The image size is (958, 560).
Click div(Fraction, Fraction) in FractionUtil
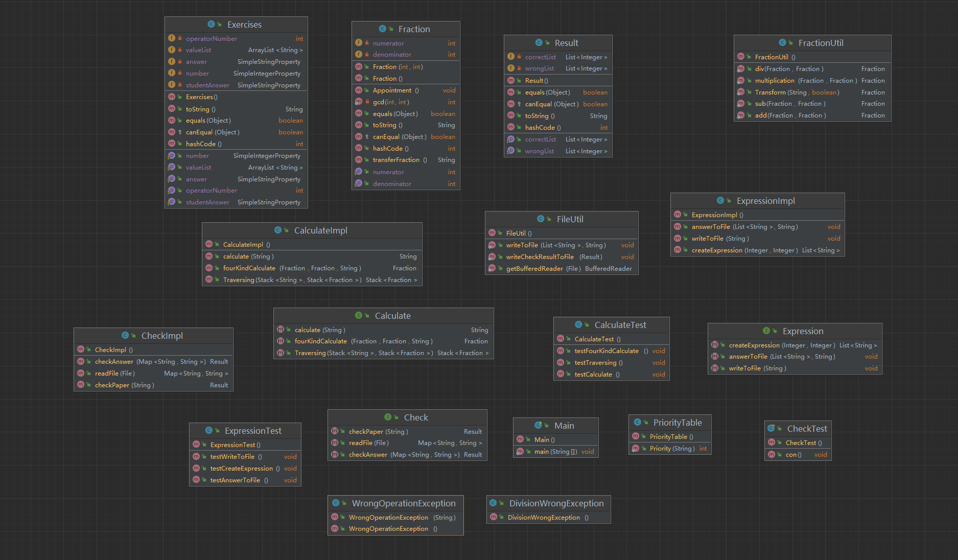point(812,69)
